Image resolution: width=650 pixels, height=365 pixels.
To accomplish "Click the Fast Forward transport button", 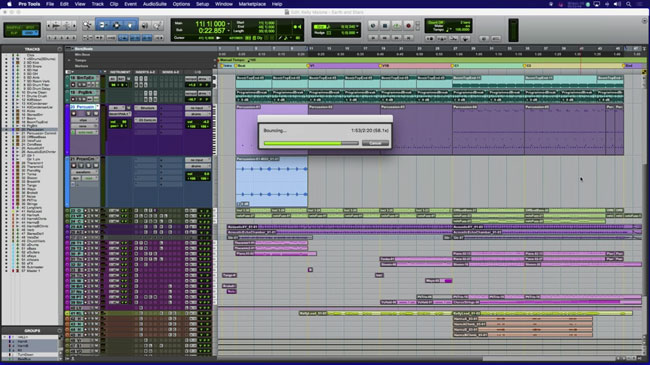I will [x=396, y=38].
